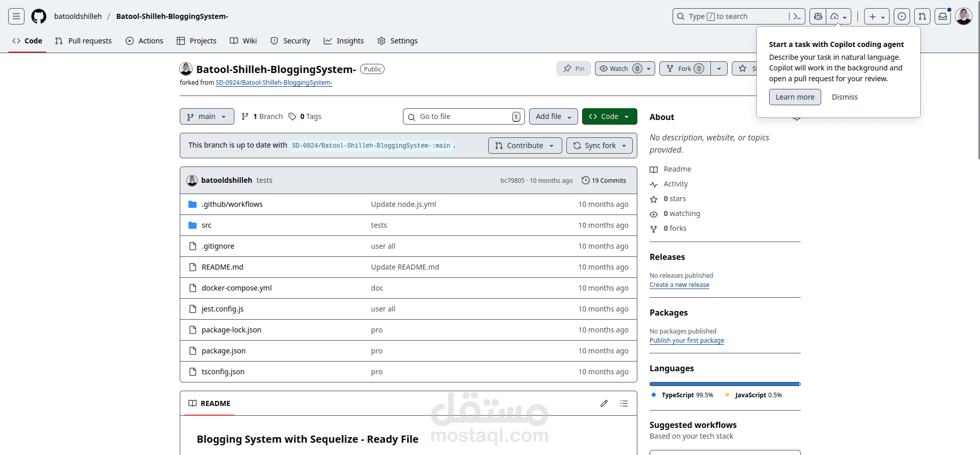Star the repository with the star icon
Screen dimensions: 980x455
click(744, 68)
